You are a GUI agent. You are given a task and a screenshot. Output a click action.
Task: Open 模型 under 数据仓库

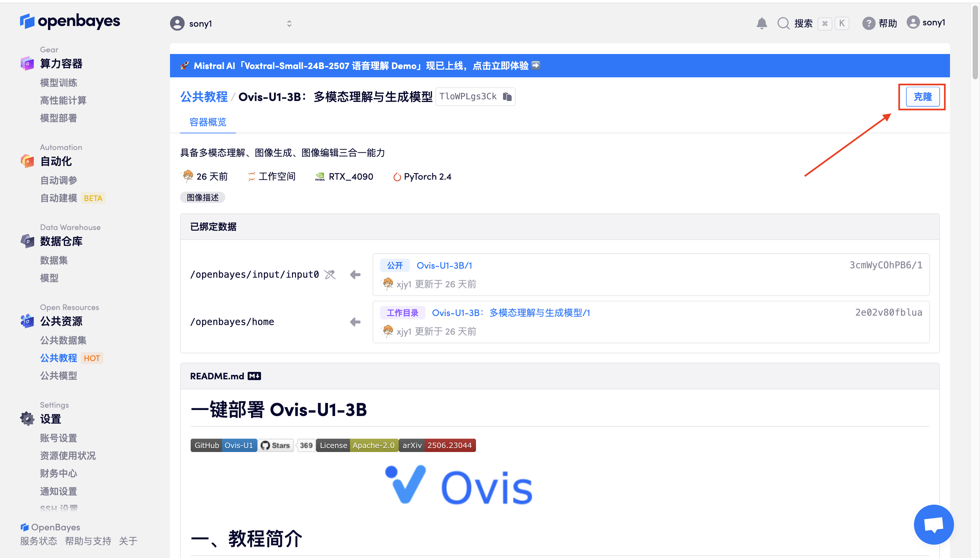coord(49,278)
